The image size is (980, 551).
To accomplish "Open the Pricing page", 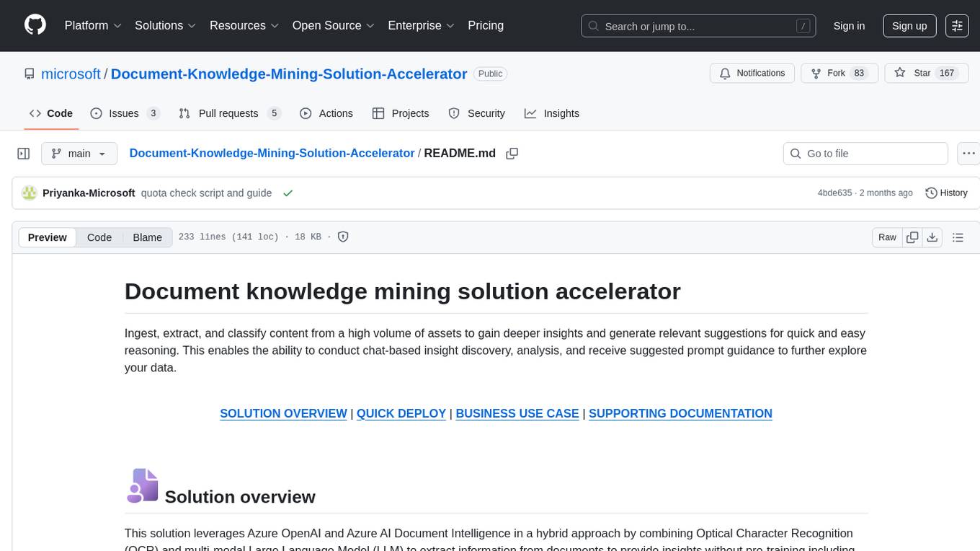I will [486, 25].
